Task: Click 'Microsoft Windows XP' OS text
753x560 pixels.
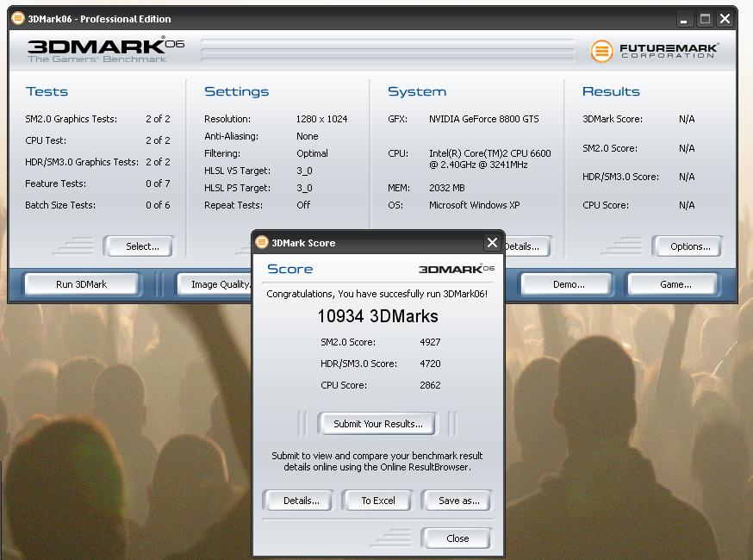Action: [x=474, y=205]
